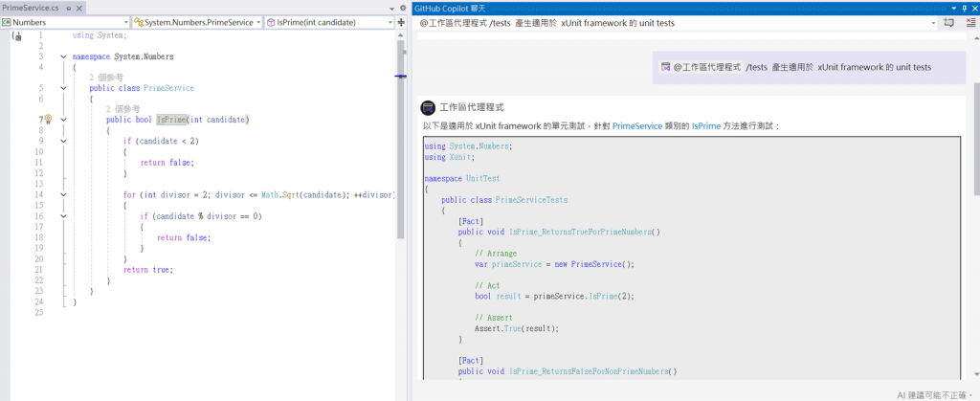
Task: Collapse the IsPrime method block
Action: pyautogui.click(x=64, y=120)
